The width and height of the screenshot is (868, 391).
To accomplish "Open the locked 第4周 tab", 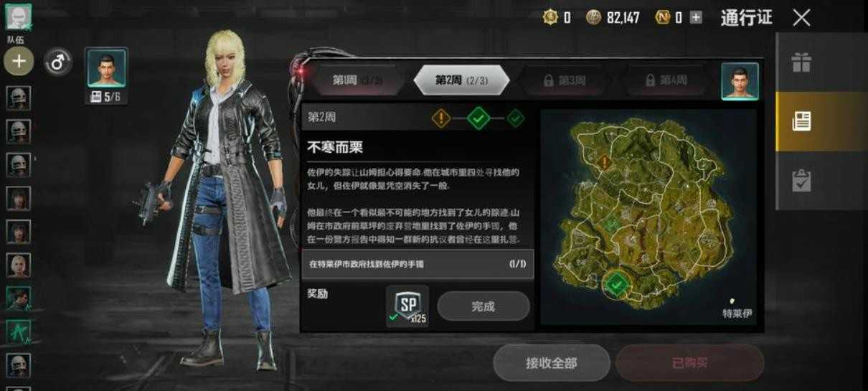I will [666, 80].
